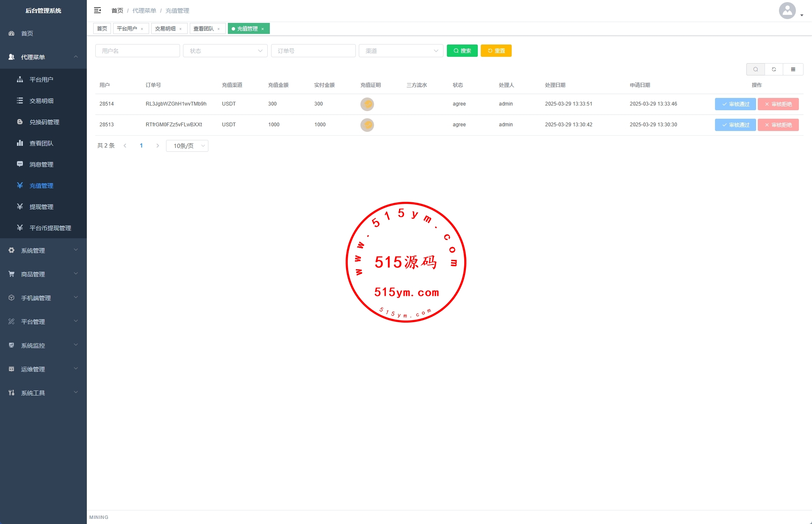Click the orange 重置 button

tap(496, 51)
